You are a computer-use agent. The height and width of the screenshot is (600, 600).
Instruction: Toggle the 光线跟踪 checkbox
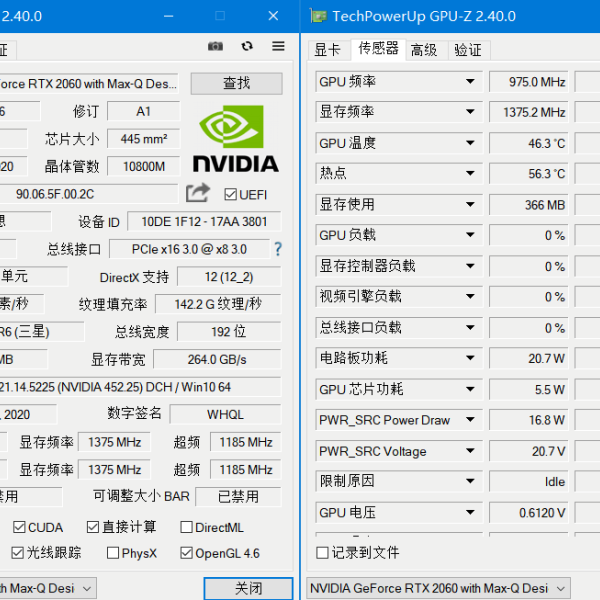(18, 553)
